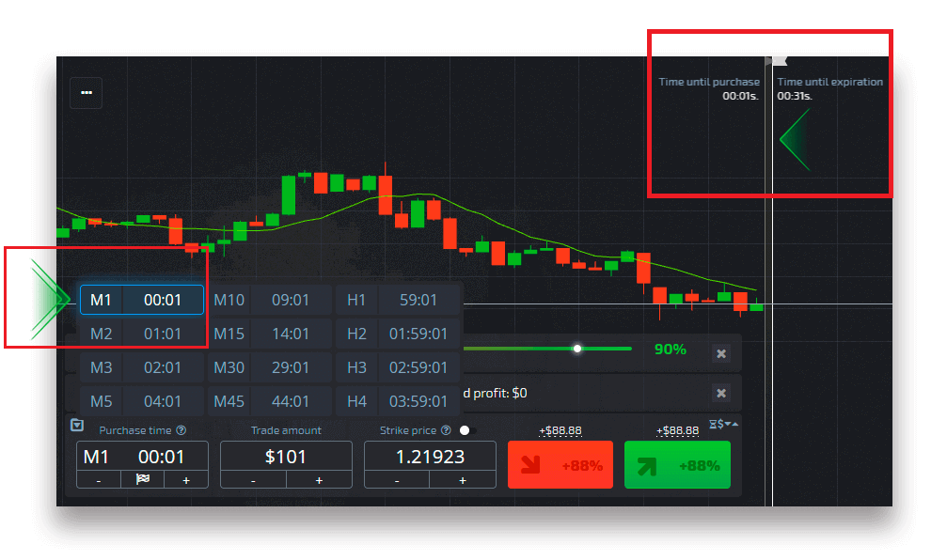Increase the trade amount
947x560 pixels.
click(x=319, y=480)
